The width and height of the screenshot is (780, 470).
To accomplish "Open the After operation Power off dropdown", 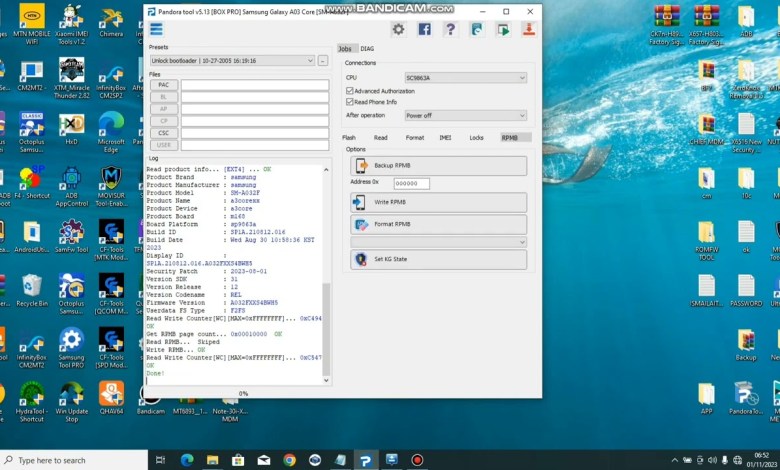I will point(465,115).
